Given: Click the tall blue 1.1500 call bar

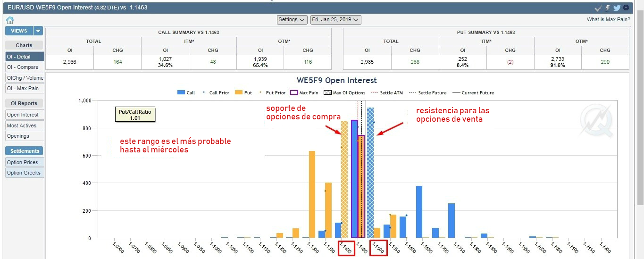Looking at the screenshot, I should pos(370,175).
